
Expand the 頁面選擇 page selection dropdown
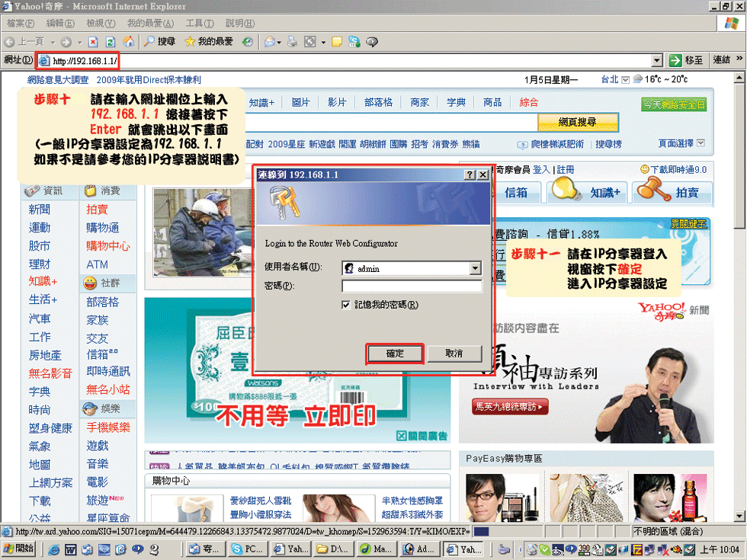pos(701,143)
